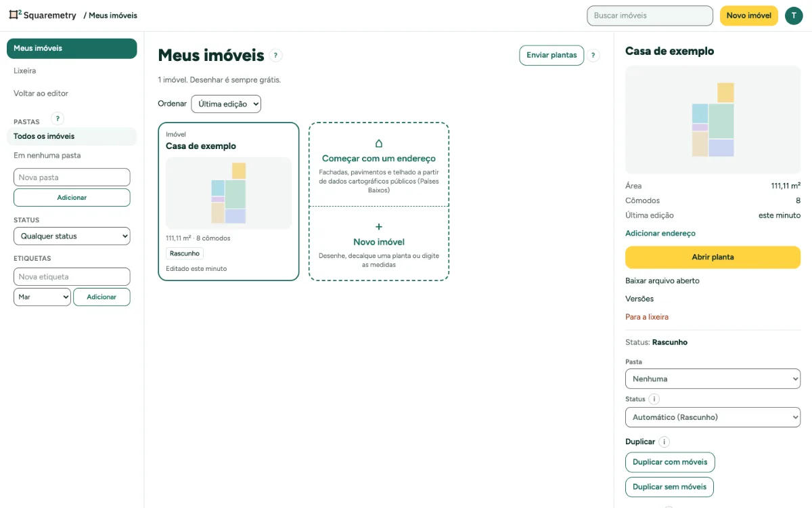Click the Duplicar info icon
812x508 pixels.
point(664,442)
